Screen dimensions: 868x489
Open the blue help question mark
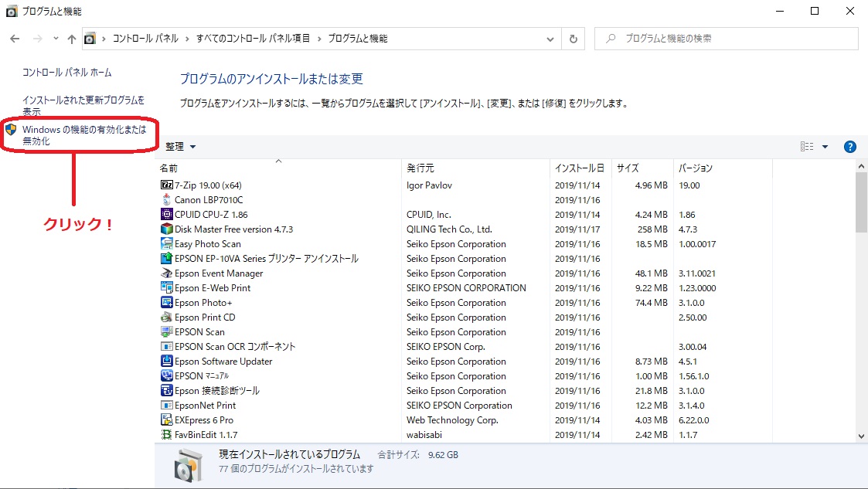(849, 147)
